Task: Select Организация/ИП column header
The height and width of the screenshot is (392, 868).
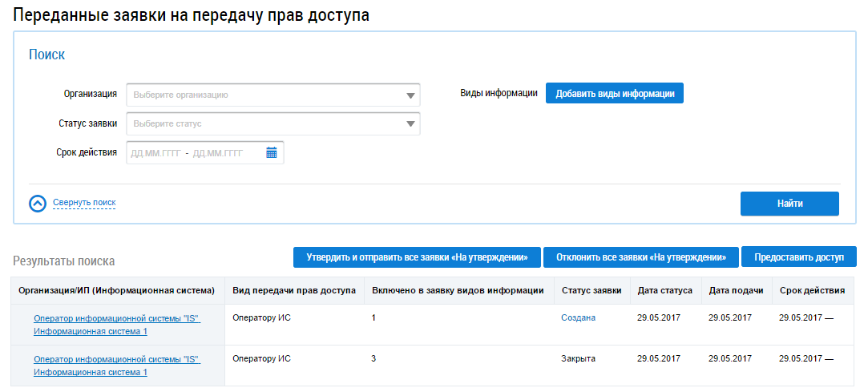Action: (x=117, y=290)
